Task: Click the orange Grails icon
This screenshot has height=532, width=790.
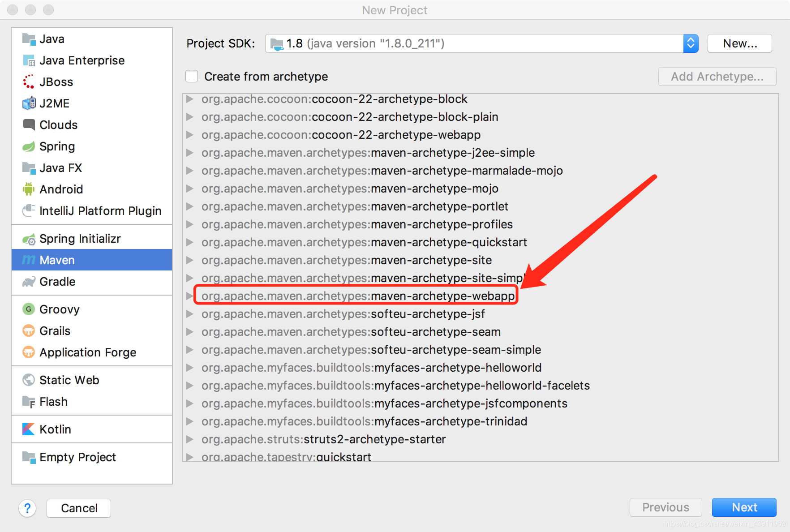Action: (x=29, y=331)
